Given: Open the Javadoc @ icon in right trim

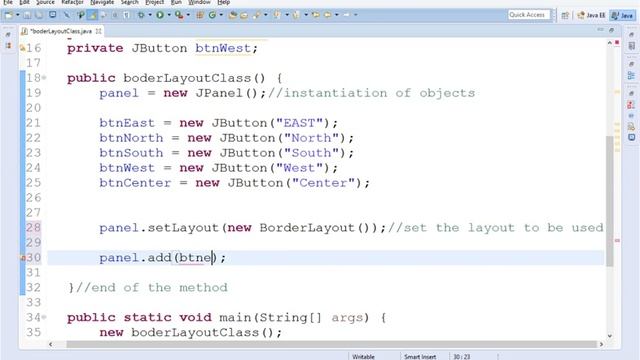Looking at the screenshot, I should (x=631, y=116).
